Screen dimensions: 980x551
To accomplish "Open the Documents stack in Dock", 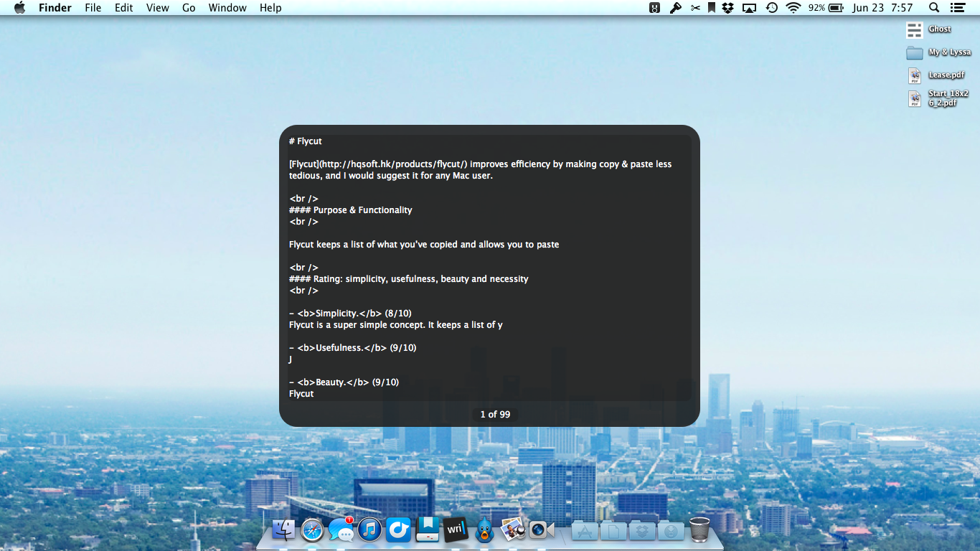I will [613, 531].
